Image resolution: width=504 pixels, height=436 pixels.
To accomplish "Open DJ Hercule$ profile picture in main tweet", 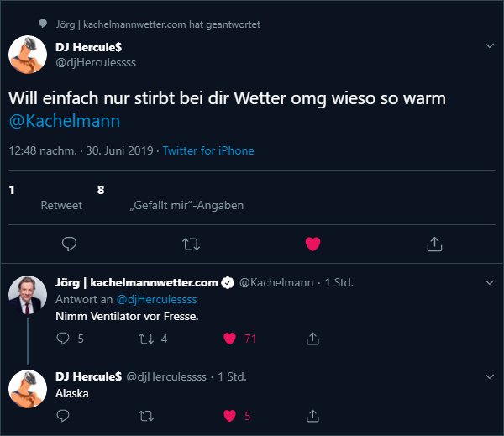I will click(x=27, y=55).
